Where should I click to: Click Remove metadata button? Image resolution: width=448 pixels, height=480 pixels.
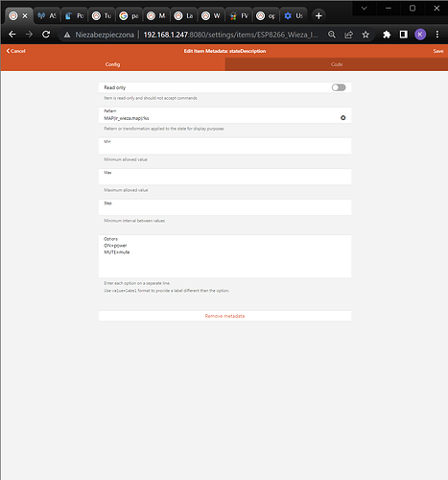224,316
